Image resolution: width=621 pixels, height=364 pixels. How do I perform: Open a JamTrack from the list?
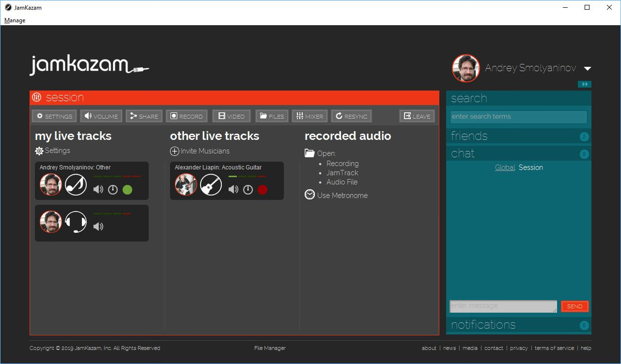(343, 173)
